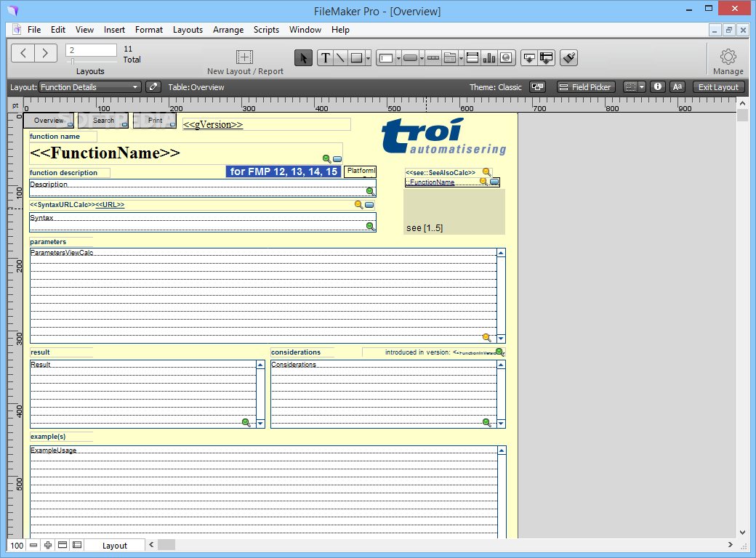Select the Web Viewer tool

pyautogui.click(x=506, y=58)
